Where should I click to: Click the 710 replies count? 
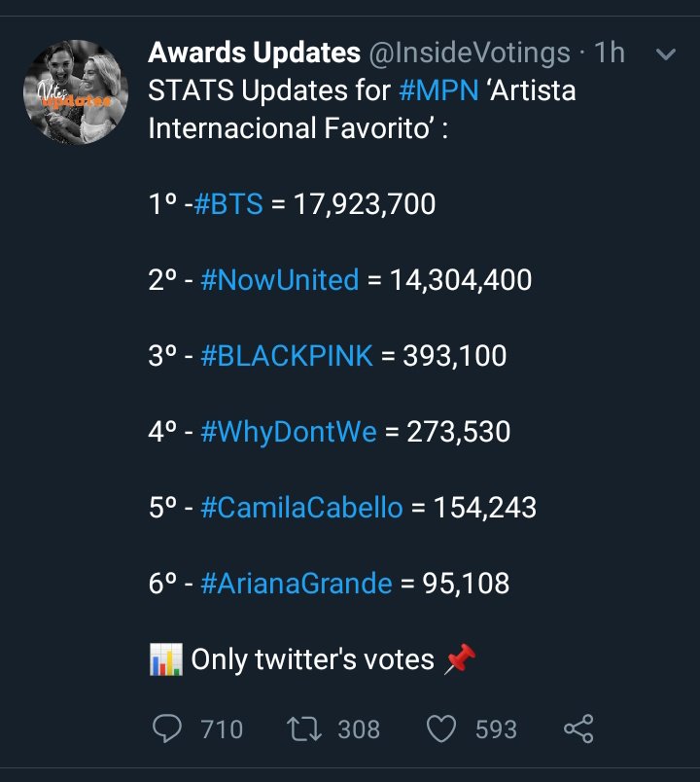click(x=222, y=729)
